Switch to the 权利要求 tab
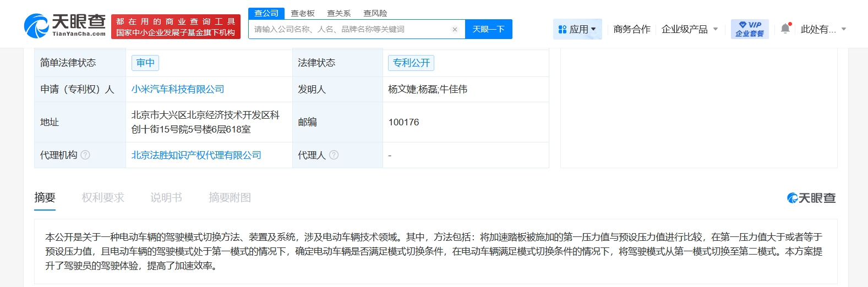Image resolution: width=868 pixels, height=287 pixels. click(103, 197)
